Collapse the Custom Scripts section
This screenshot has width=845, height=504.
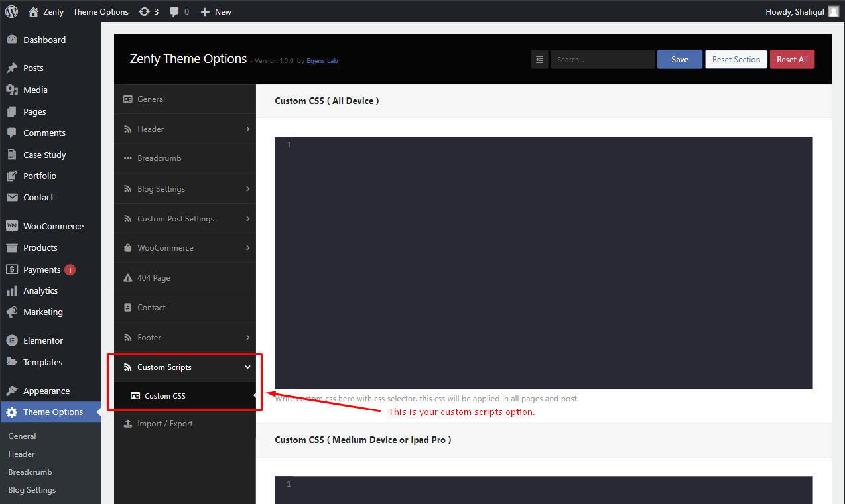[247, 367]
